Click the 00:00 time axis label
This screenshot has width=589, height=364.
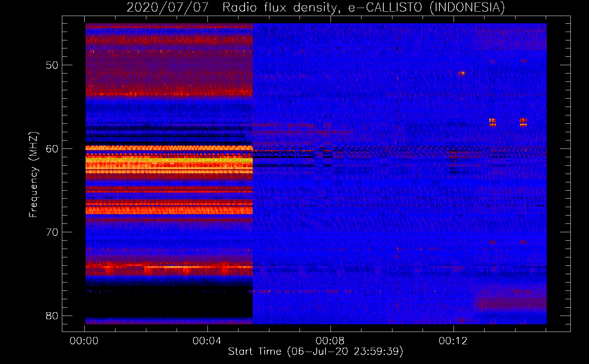[84, 341]
